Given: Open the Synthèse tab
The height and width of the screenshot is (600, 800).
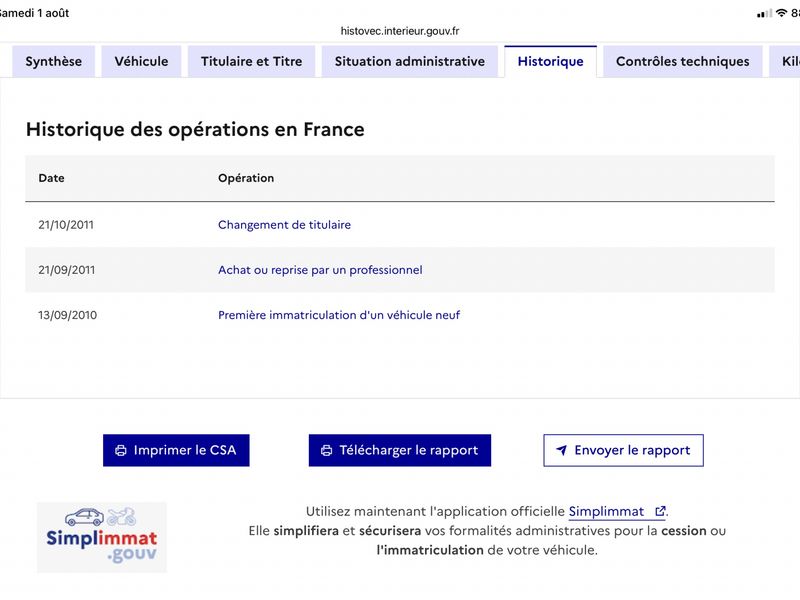Looking at the screenshot, I should (x=54, y=61).
